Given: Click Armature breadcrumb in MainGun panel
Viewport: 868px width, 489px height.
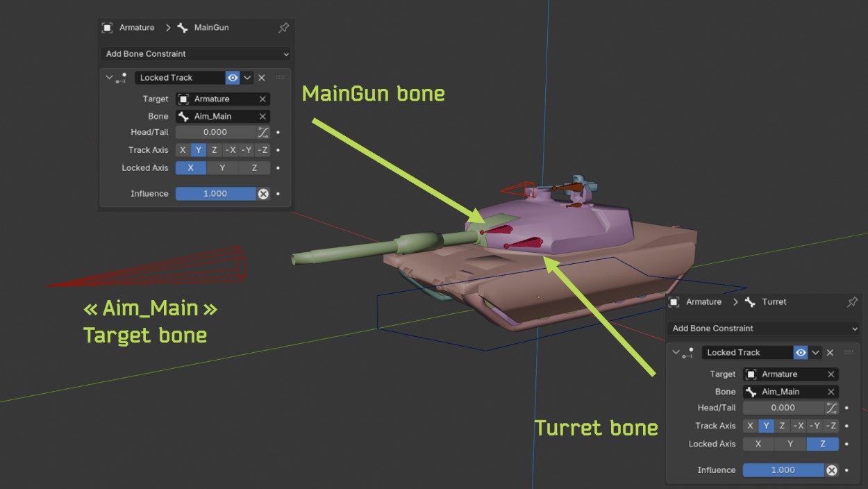Looking at the screenshot, I should [137, 28].
